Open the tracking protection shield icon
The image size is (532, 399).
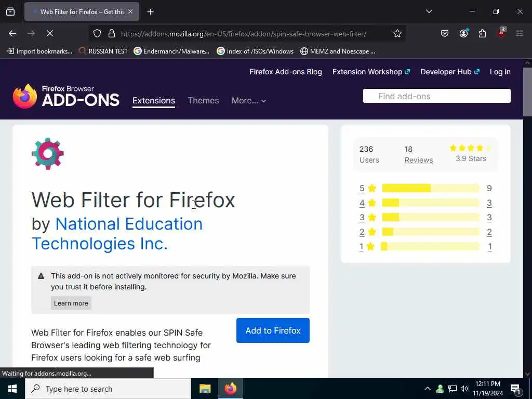(x=97, y=34)
